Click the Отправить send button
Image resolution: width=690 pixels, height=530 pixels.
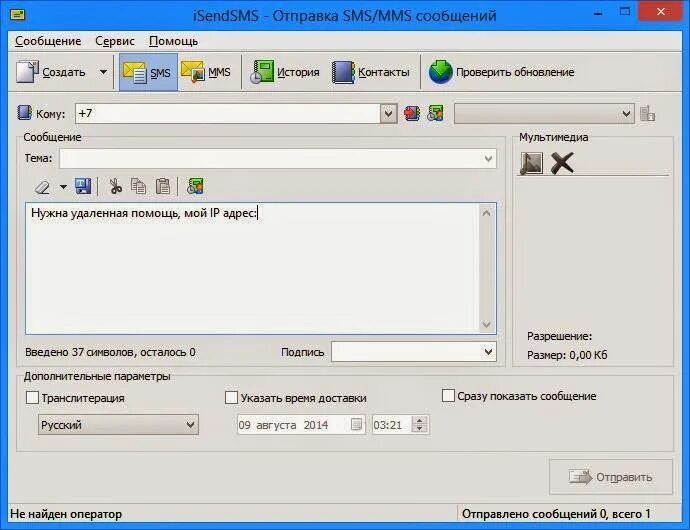[x=611, y=477]
